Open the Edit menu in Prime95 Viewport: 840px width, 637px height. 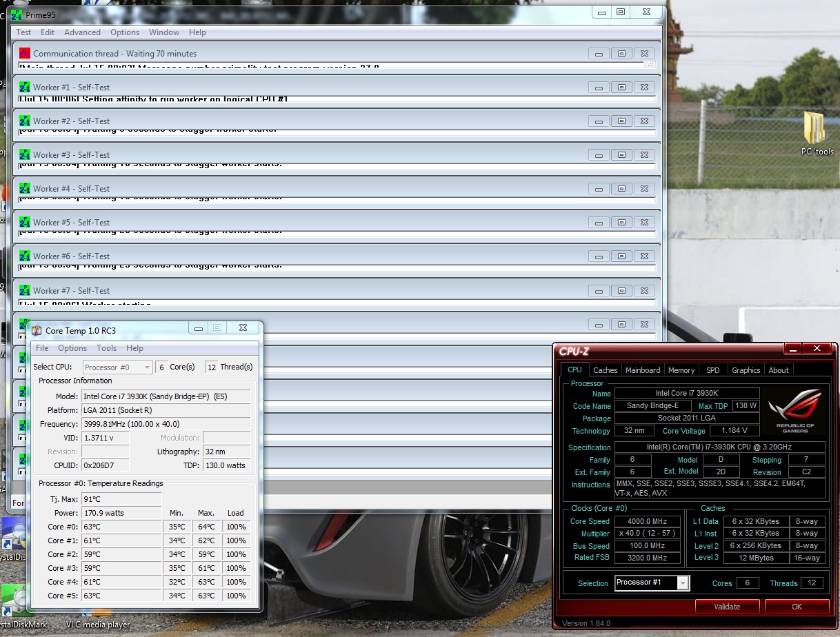[x=48, y=32]
